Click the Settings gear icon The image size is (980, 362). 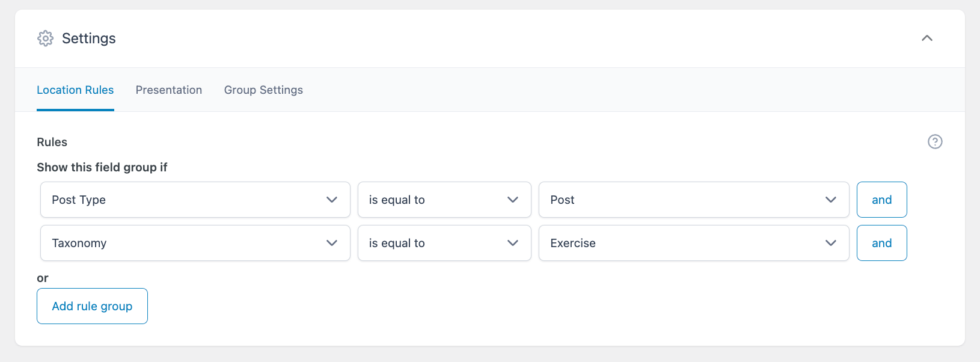pos(45,38)
